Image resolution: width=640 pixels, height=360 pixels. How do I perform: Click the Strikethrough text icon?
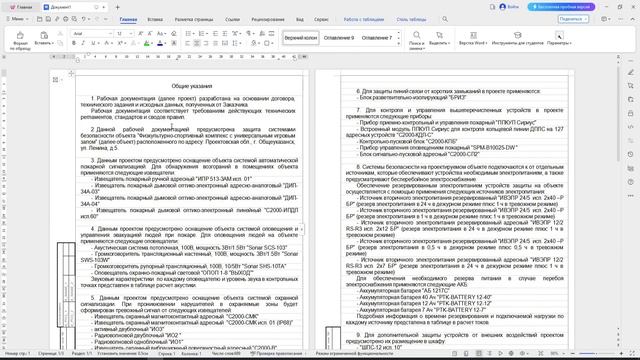click(107, 43)
